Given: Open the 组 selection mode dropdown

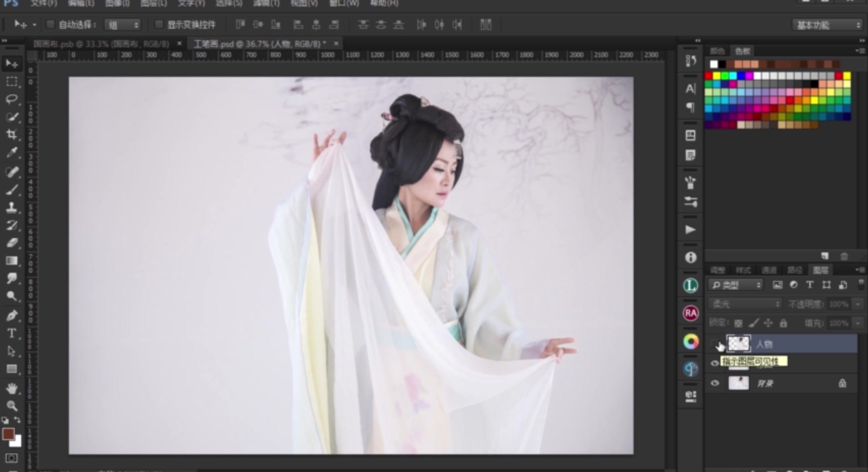Looking at the screenshot, I should [123, 25].
